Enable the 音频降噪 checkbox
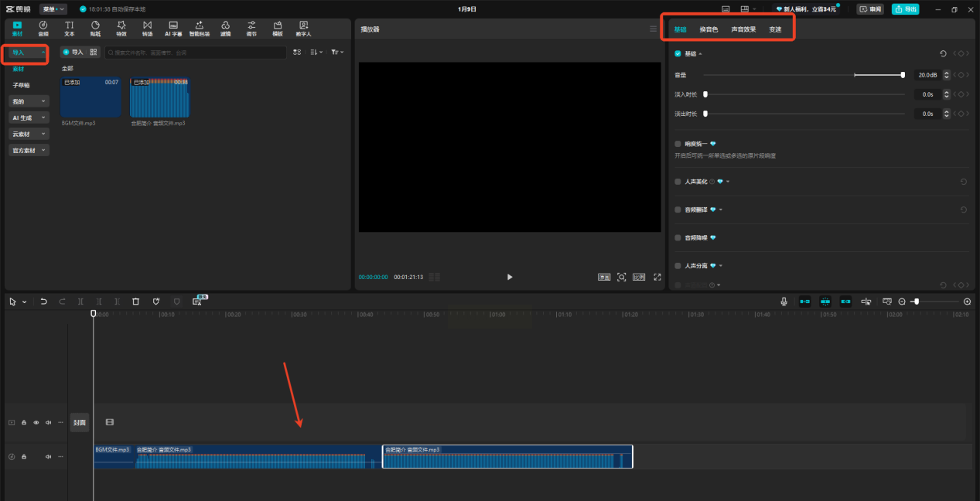Viewport: 980px width, 501px height. 678,238
